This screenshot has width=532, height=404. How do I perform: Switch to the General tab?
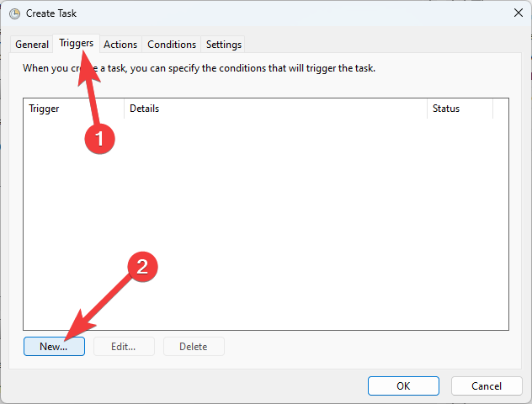point(32,45)
